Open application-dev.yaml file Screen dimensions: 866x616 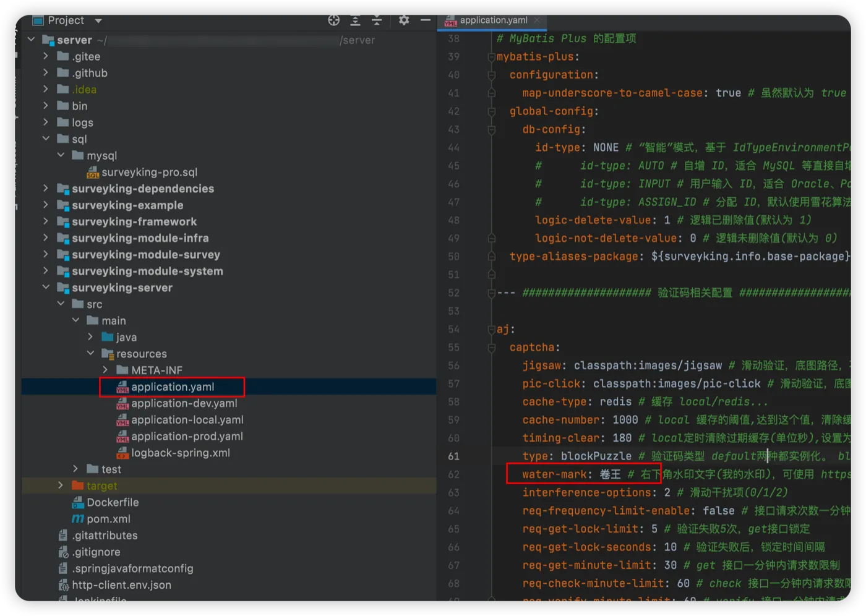[184, 403]
